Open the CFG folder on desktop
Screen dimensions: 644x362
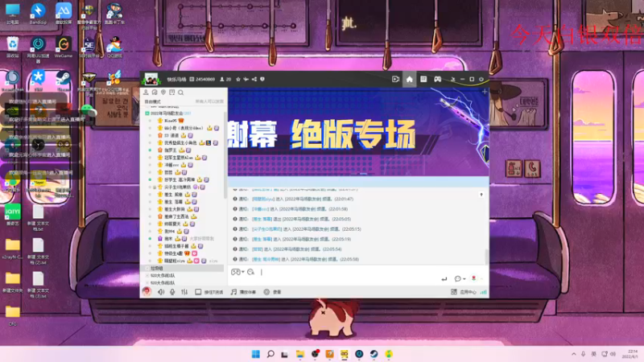[13, 315]
